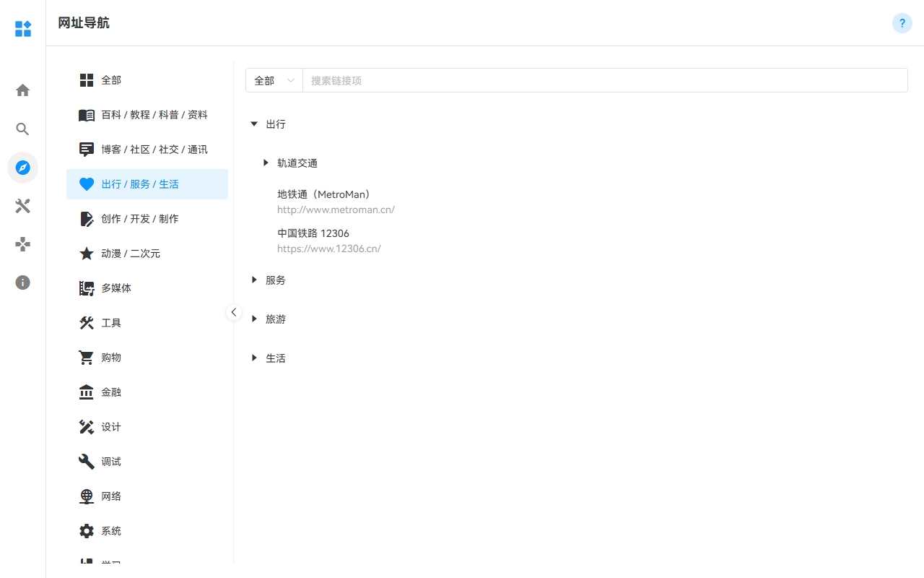Open the search icon in left rail
The height and width of the screenshot is (578, 924).
[x=22, y=129]
